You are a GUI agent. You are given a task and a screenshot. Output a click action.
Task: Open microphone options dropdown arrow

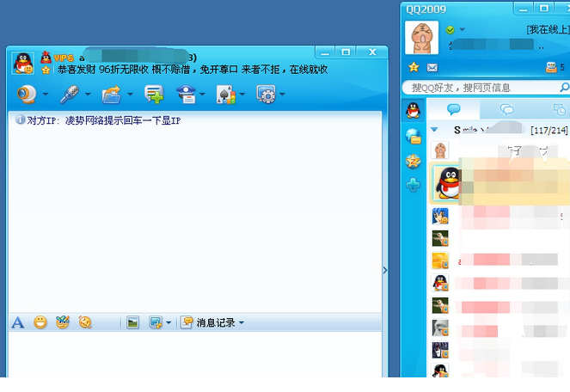(88, 95)
